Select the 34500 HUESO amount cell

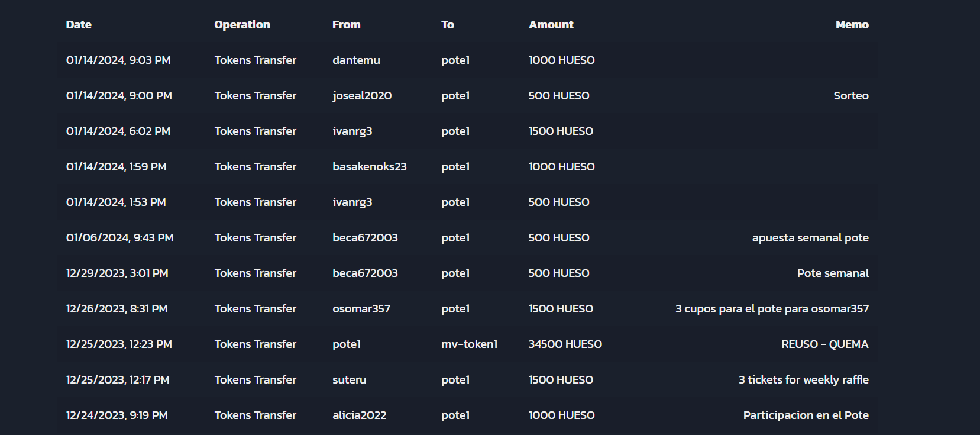(x=565, y=344)
